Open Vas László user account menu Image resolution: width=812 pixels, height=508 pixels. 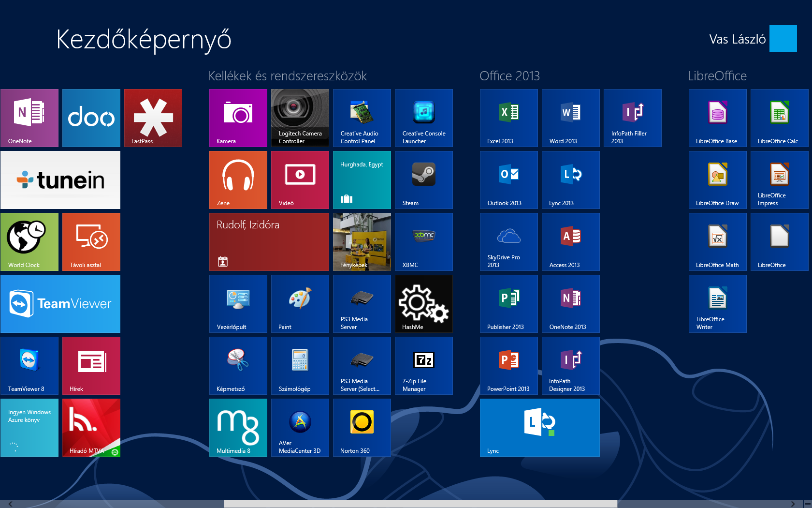[x=737, y=39]
